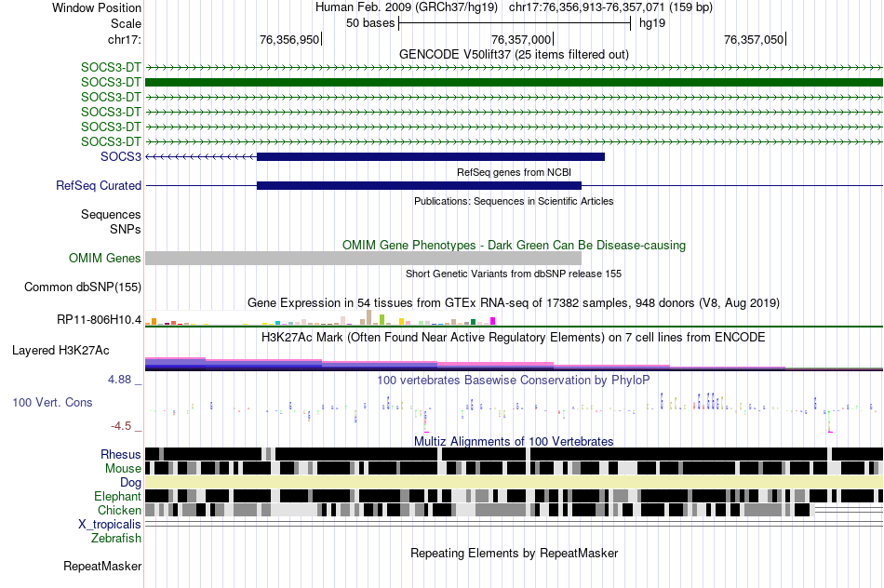Image resolution: width=884 pixels, height=588 pixels.
Task: Click the Layered H3K27Ac track label
Action: (x=60, y=350)
